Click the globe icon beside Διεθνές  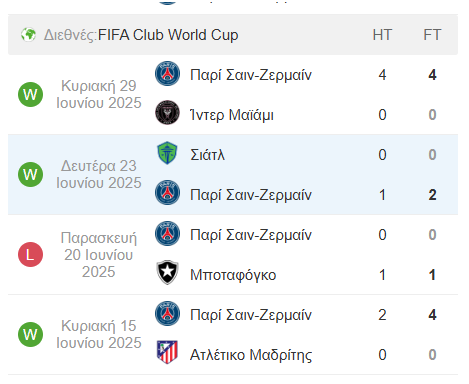(28, 35)
